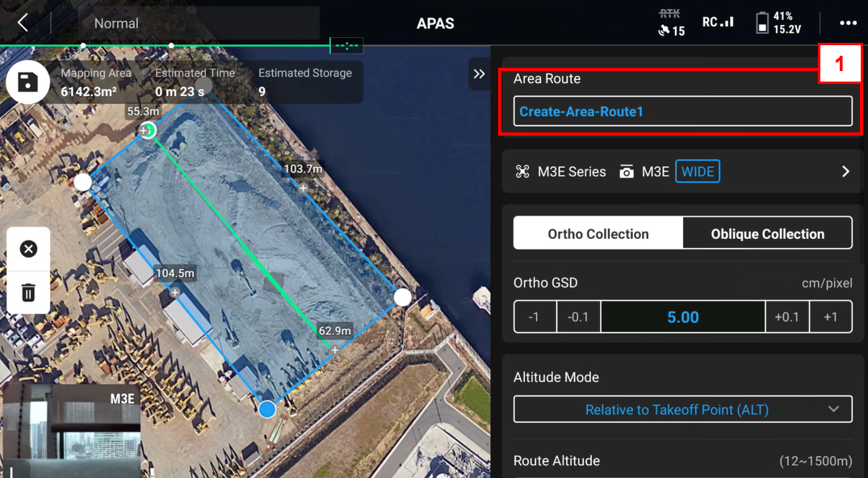Select the white right corner vertex
The width and height of the screenshot is (868, 478).
pyautogui.click(x=402, y=297)
